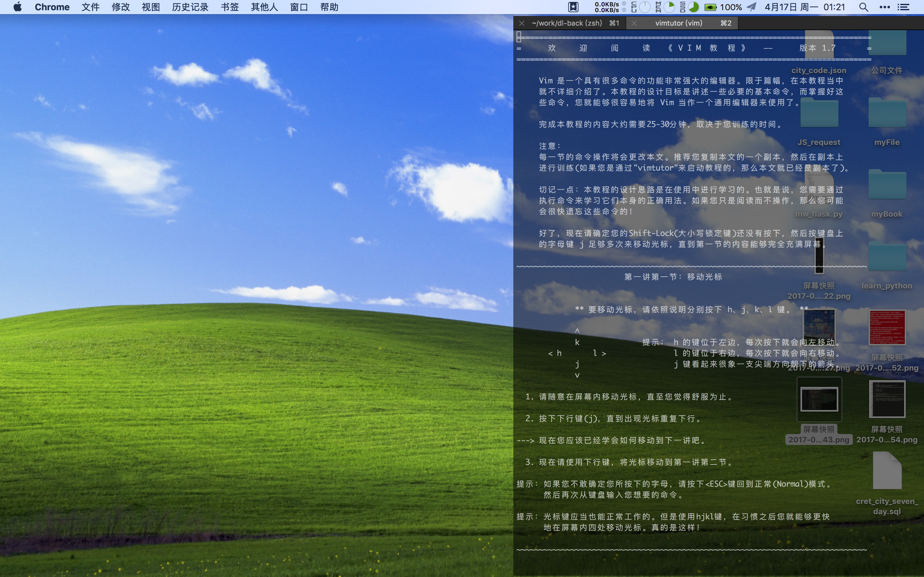Screen dimensions: 924x577
Task: Open the CPU monitor in the menu bar
Action: 639,7
